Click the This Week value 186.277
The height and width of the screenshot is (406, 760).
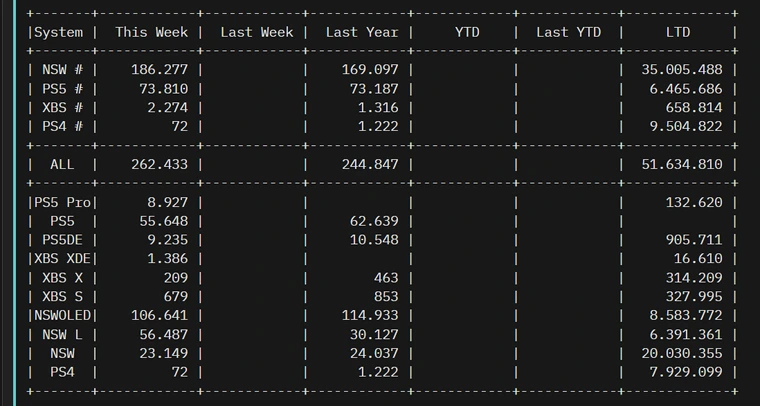click(x=159, y=70)
